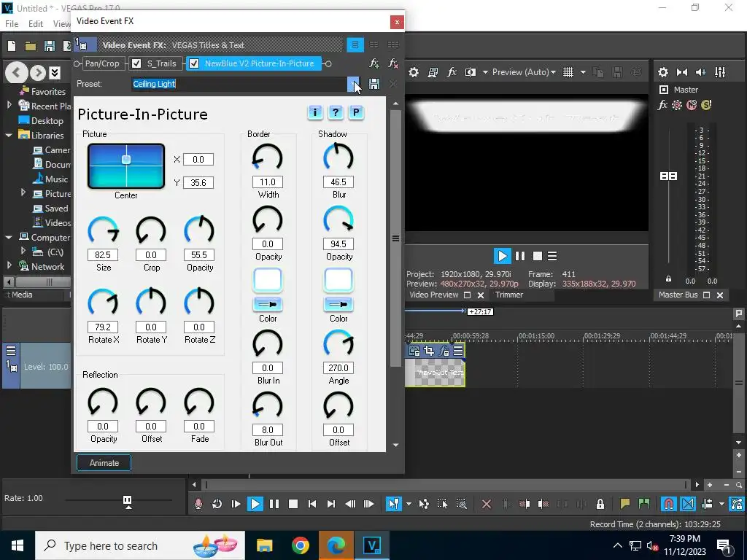
Task: Toggle the Dim Output icon in Master panel
Action: pyautogui.click(x=701, y=72)
